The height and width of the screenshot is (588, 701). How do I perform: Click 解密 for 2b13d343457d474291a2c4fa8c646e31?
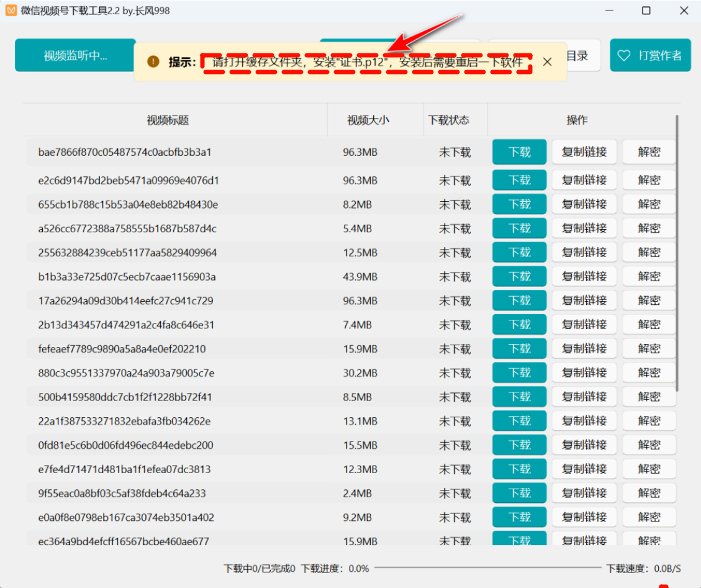pyautogui.click(x=649, y=325)
